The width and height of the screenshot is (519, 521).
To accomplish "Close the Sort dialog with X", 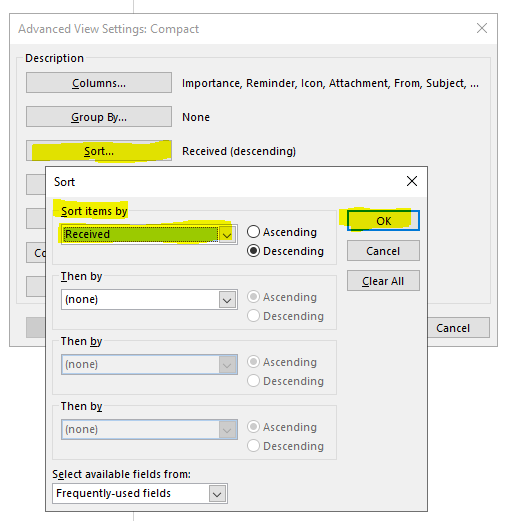I will tap(412, 181).
